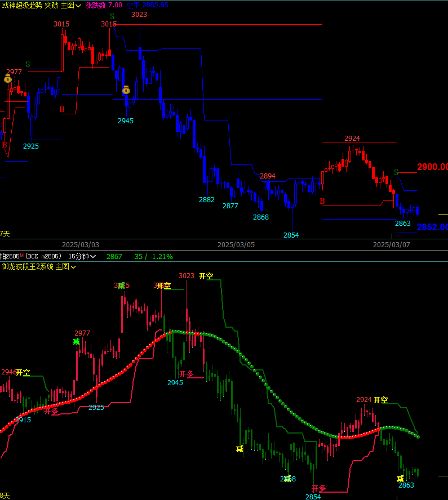Image resolution: width=448 pixels, height=500 pixels.
Task: Click the 开空 signal beside 2924 in 御龙波段王 chart
Action: pyautogui.click(x=381, y=400)
